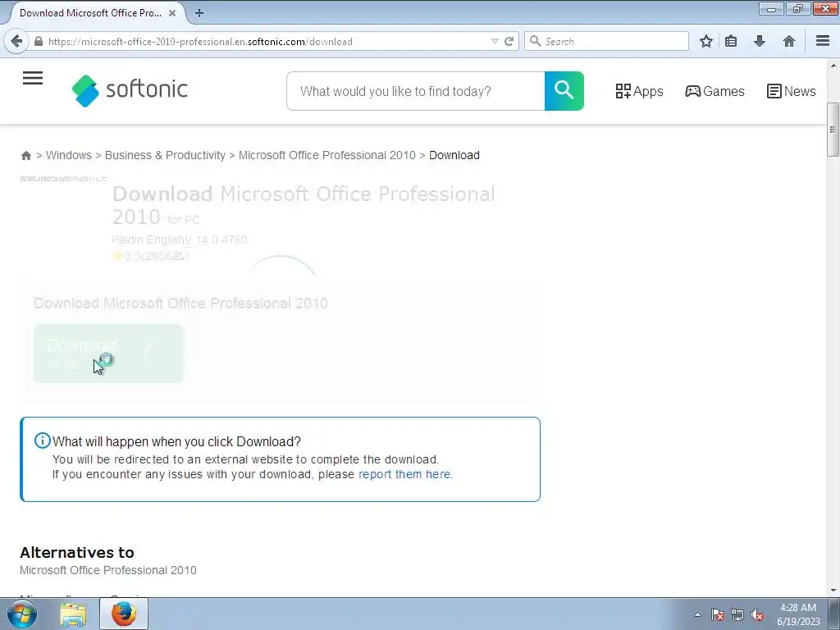Click the network tray icon
The height and width of the screenshot is (630, 840).
(737, 614)
